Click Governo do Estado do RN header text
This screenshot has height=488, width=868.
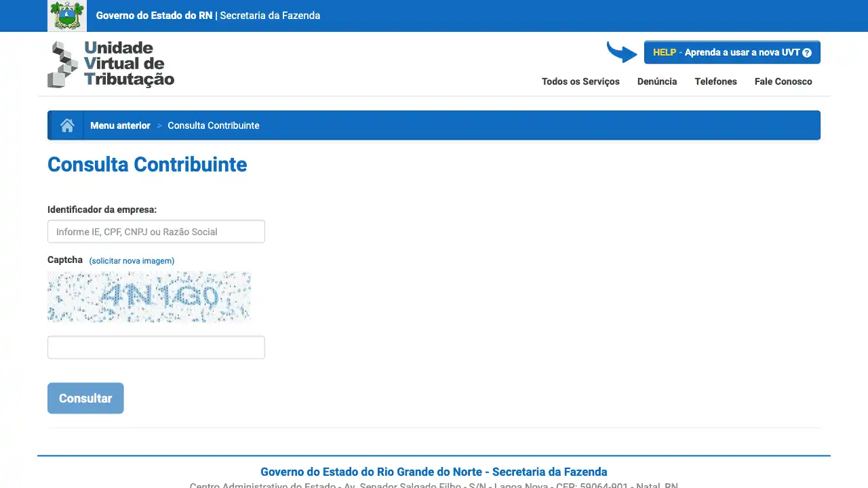[154, 16]
